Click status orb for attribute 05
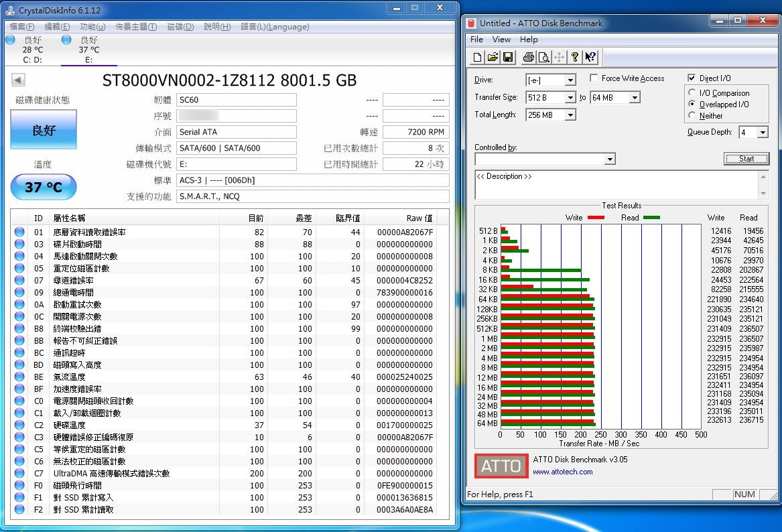782x532 pixels. click(19, 268)
